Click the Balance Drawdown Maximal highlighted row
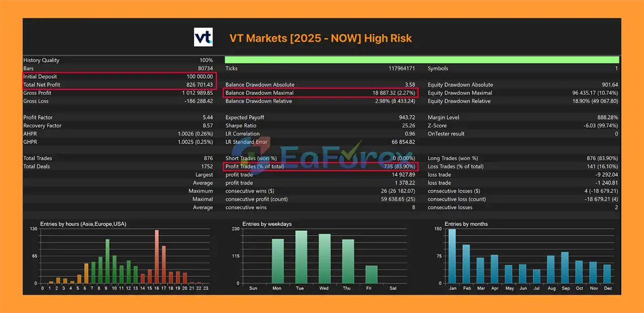 [x=320, y=93]
